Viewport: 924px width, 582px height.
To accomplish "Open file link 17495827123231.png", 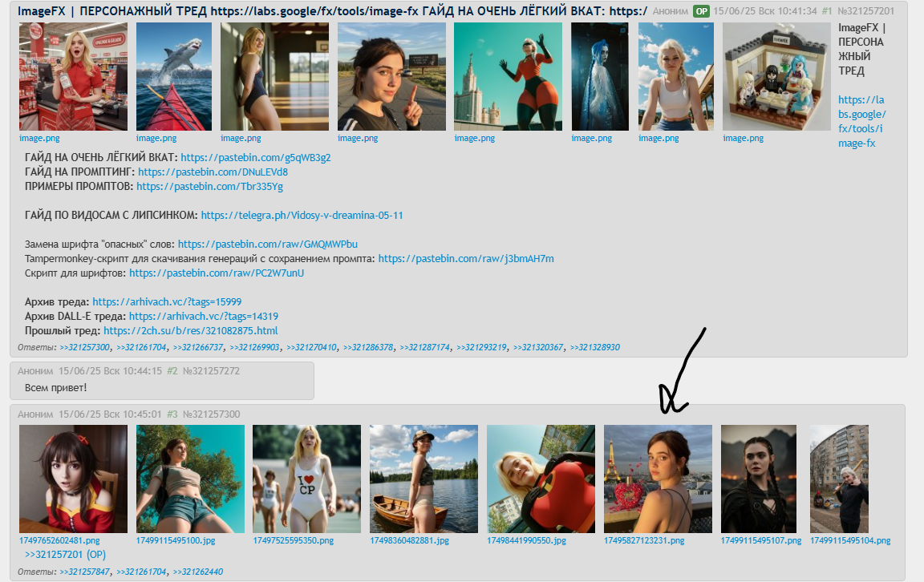I will pos(644,540).
